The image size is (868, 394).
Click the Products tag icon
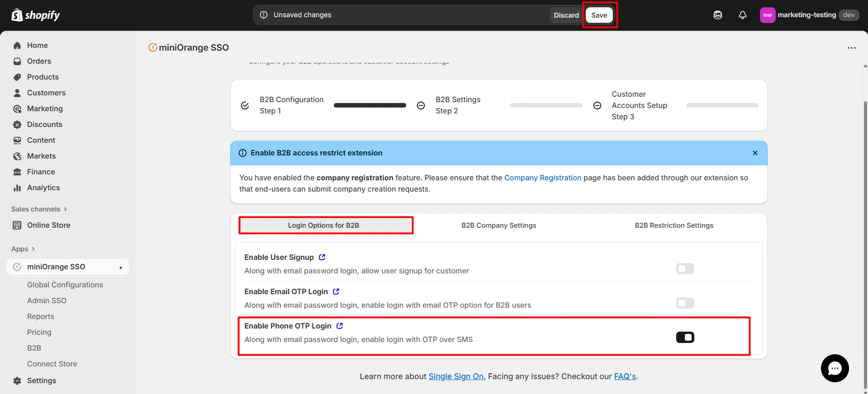17,77
